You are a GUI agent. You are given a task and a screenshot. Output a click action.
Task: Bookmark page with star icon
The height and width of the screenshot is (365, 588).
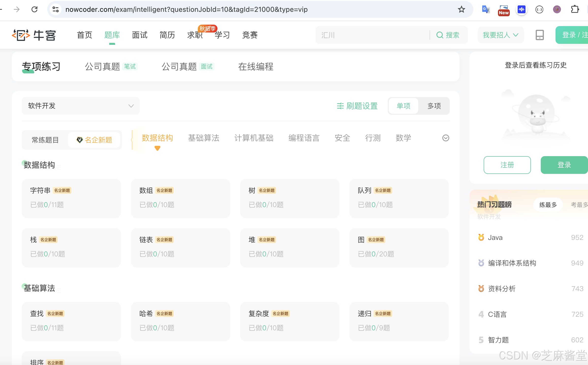461,9
